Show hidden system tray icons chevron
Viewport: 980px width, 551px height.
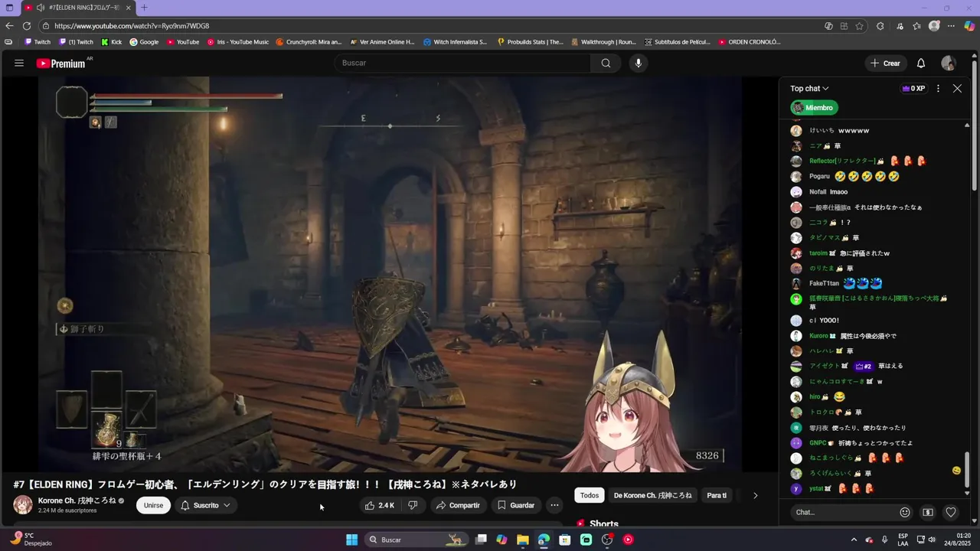tap(854, 540)
